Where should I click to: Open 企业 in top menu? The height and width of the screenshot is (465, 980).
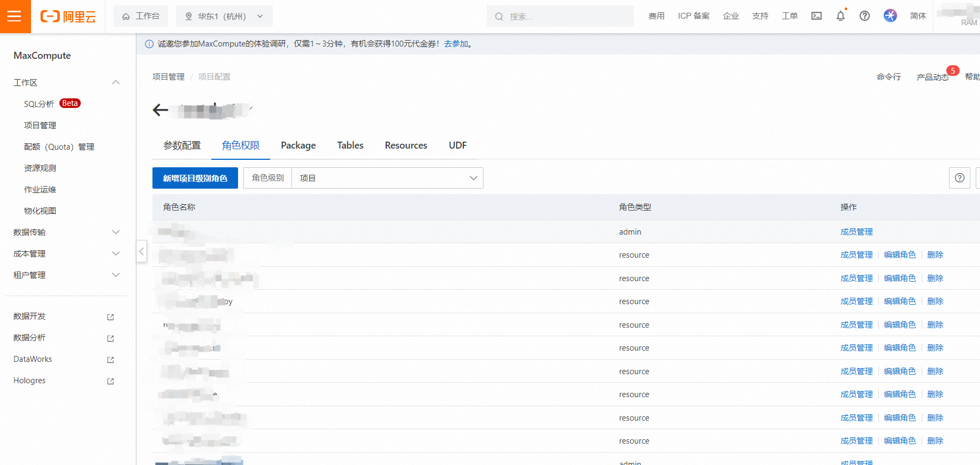tap(731, 16)
